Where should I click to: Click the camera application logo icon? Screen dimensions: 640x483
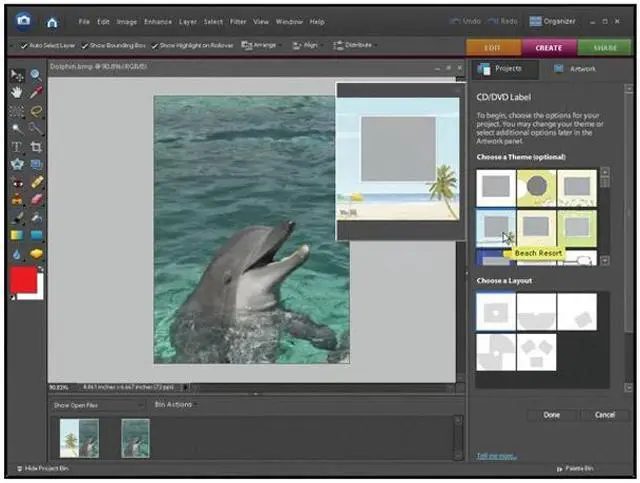(x=24, y=20)
